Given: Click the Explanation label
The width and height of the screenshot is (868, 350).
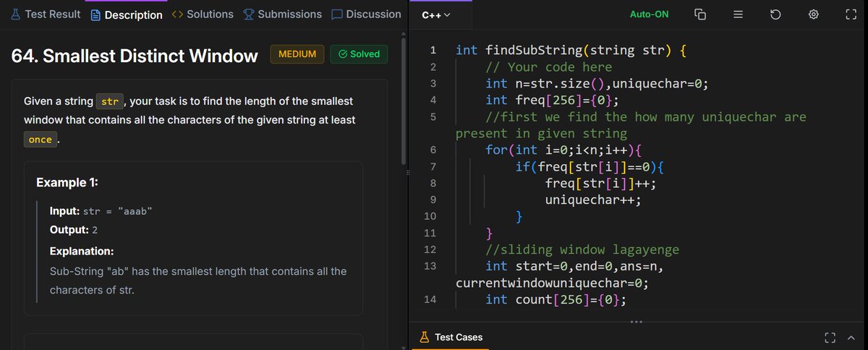Looking at the screenshot, I should pos(82,252).
